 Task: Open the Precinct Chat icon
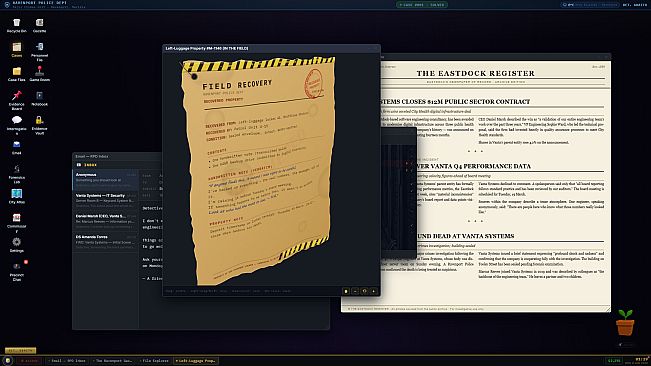coord(17,271)
